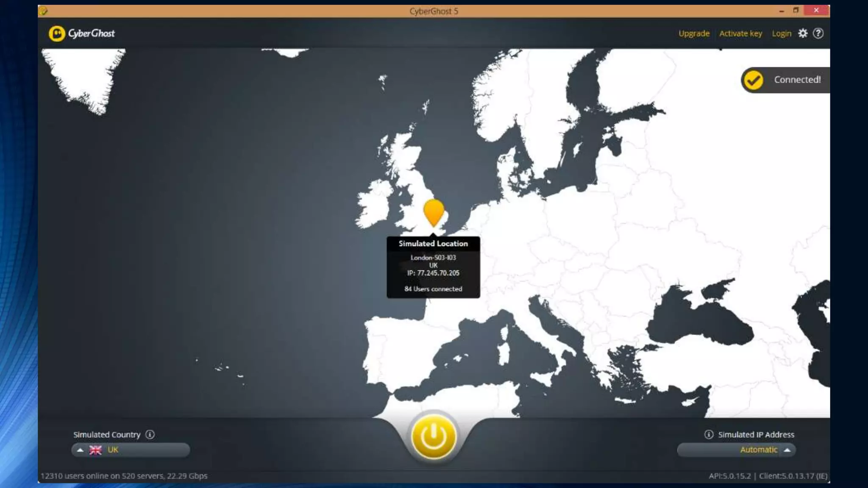
Task: Click the Login link
Action: coord(782,33)
